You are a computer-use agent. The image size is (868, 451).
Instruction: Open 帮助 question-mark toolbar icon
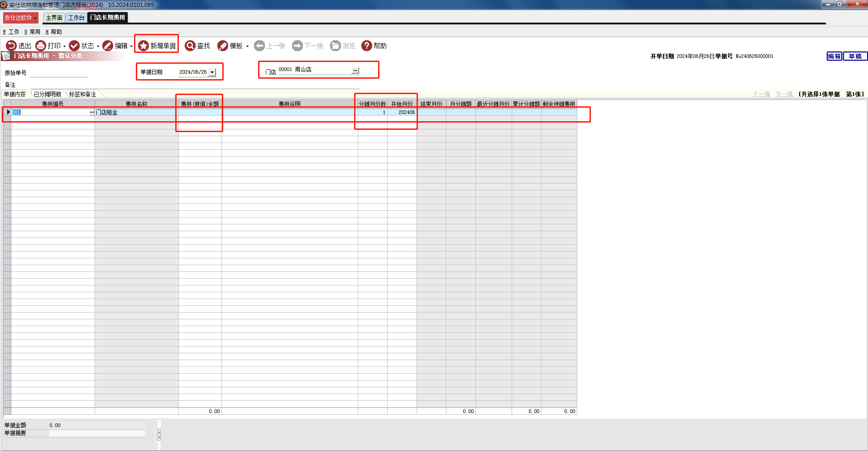367,46
